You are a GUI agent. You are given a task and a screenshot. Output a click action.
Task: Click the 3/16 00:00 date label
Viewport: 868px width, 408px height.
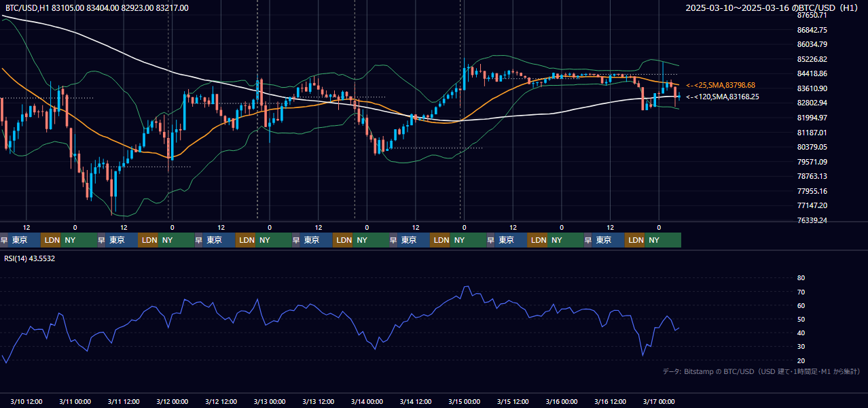[x=562, y=401]
